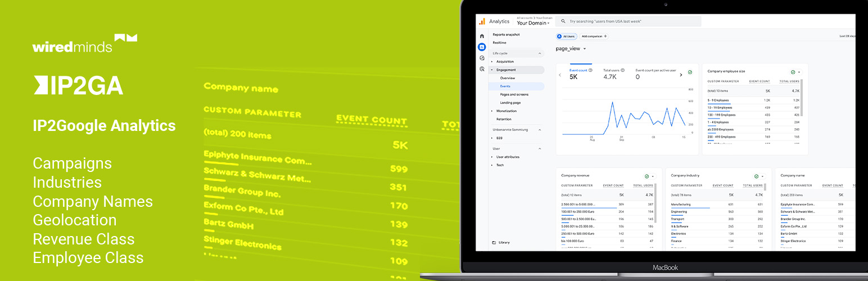Select Pages and screens report
This screenshot has width=868, height=281.
pyautogui.click(x=514, y=94)
